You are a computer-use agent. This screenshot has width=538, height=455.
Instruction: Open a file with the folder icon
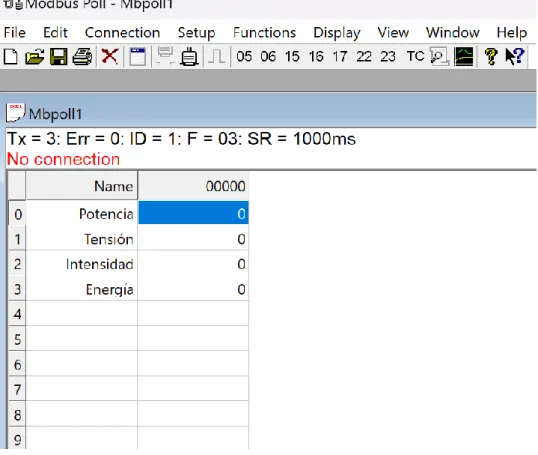35,56
